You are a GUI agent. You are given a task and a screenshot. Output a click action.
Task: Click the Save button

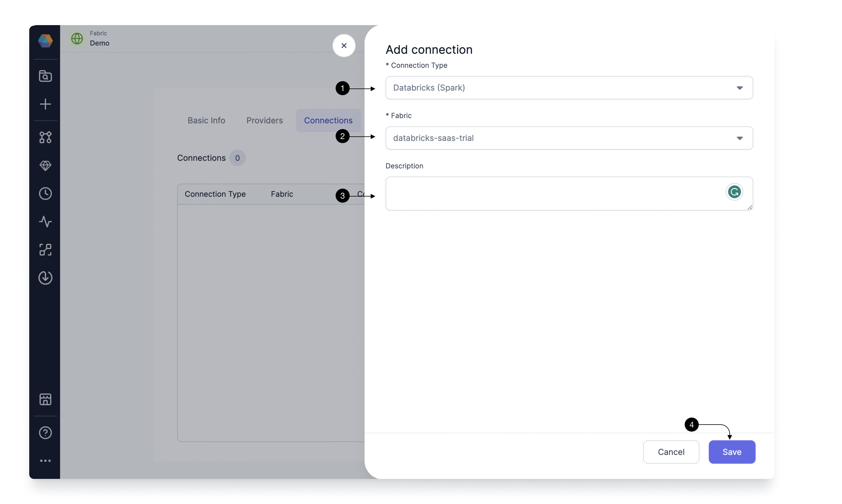(732, 452)
